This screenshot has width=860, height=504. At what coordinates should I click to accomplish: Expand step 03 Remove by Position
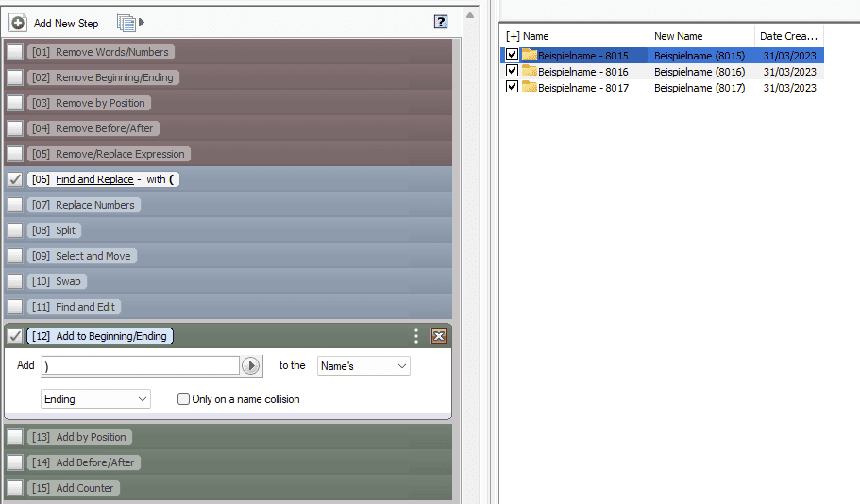pos(90,103)
